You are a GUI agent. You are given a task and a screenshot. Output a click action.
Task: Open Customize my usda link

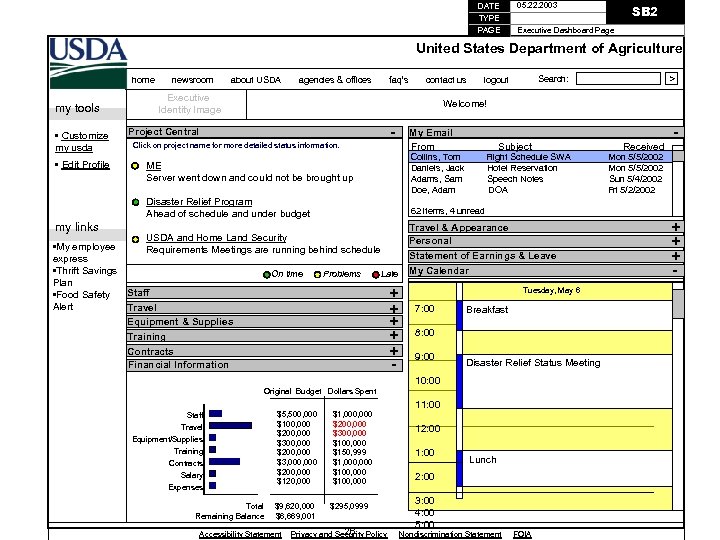(82, 142)
